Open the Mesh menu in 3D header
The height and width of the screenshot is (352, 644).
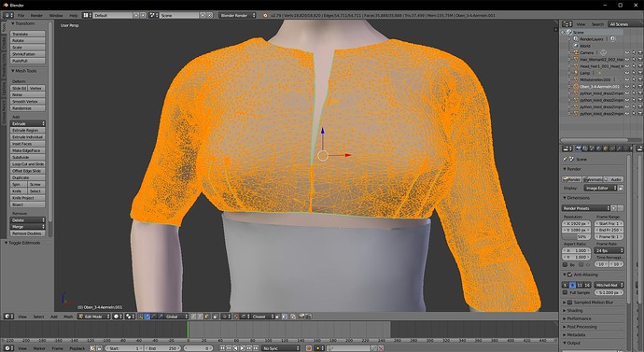(68, 317)
